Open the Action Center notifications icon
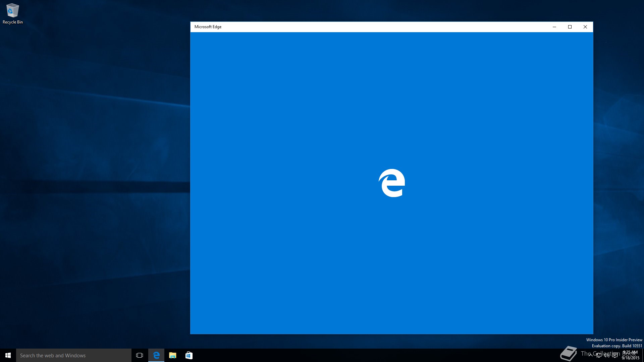This screenshot has width=644, height=362. [615, 355]
